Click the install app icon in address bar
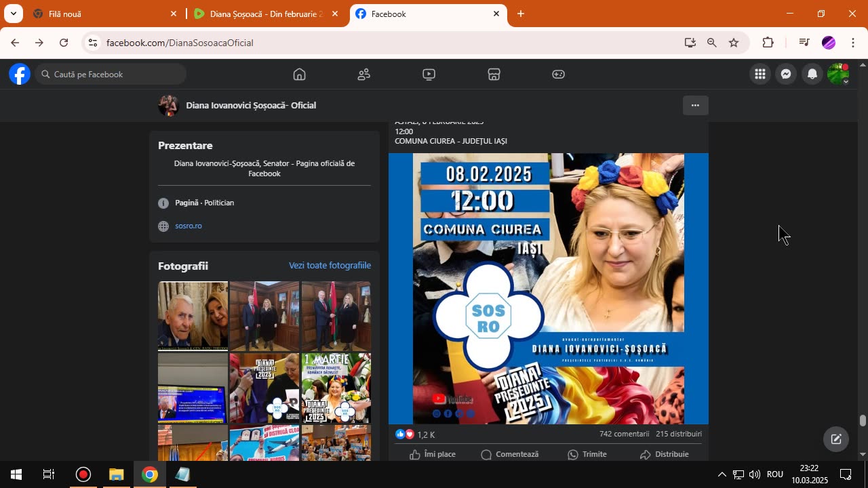The image size is (868, 488). pyautogui.click(x=690, y=43)
